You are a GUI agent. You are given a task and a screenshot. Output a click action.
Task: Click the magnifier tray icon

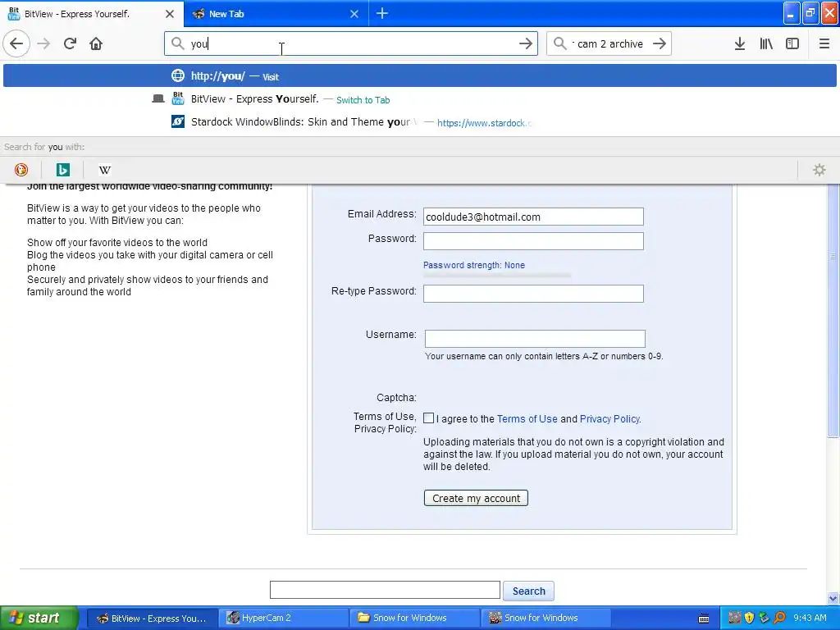(779, 619)
